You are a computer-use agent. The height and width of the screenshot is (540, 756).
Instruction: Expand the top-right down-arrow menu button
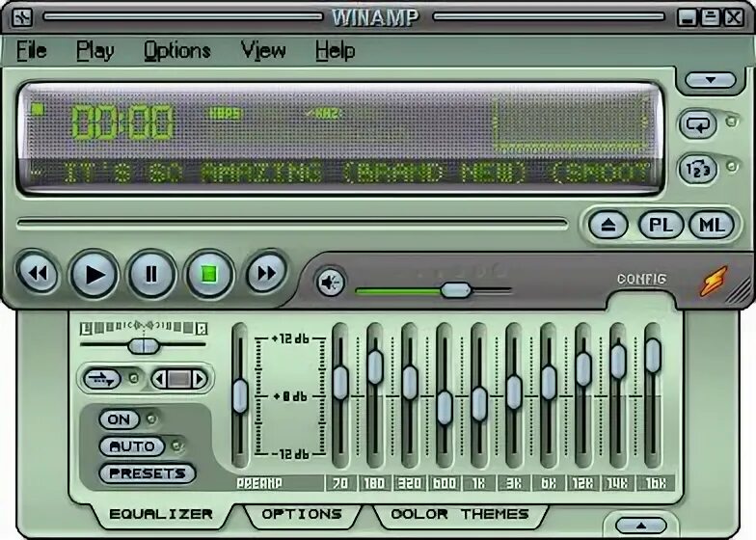click(711, 80)
